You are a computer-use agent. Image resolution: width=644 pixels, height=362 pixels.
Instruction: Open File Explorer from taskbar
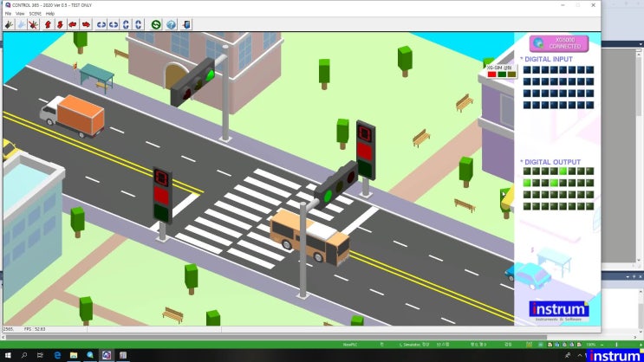coord(74,355)
